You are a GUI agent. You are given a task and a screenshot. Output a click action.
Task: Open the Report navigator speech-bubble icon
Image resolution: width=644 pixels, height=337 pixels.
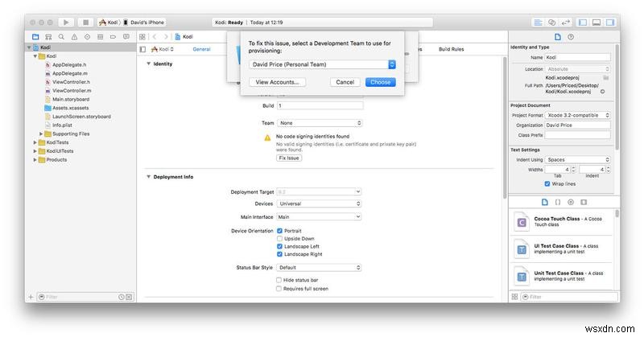click(x=126, y=36)
